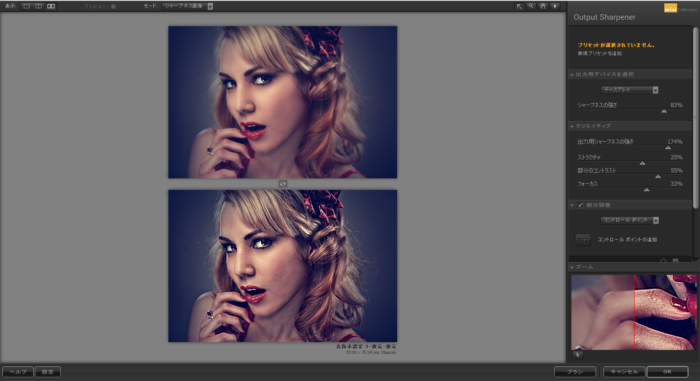Screen dimensions: 700x381
Task: Select the zoom magnifier tool
Action: (531, 6)
